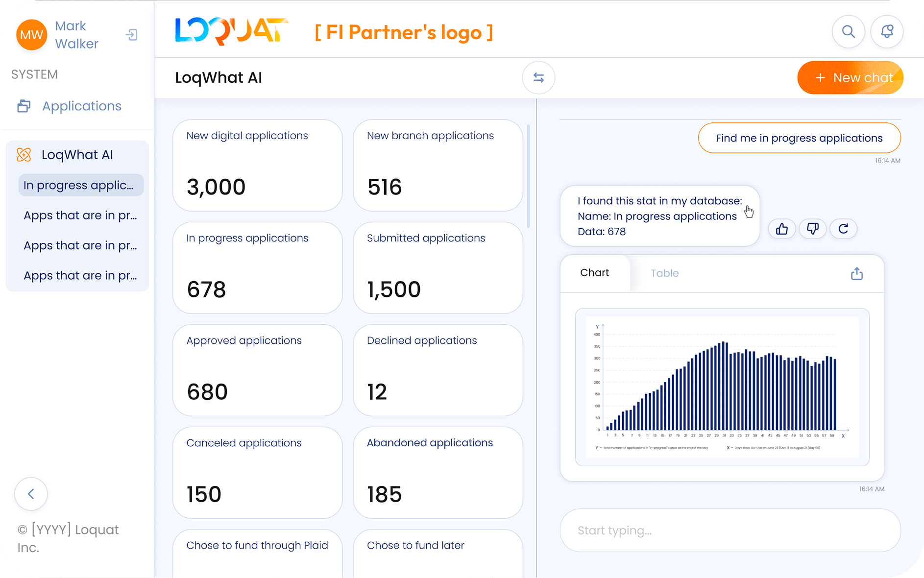This screenshot has width=924, height=578.
Task: Collapse the sidebar with the left chevron
Action: point(31,494)
